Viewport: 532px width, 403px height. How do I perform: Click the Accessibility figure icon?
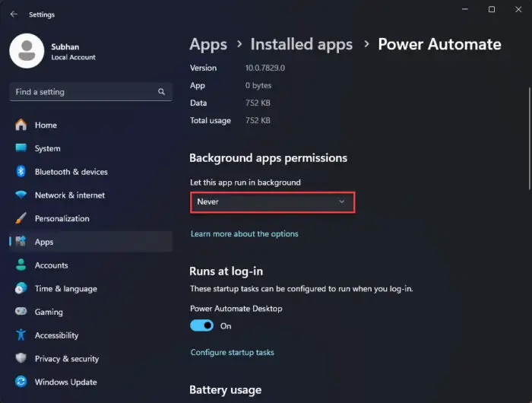point(21,335)
